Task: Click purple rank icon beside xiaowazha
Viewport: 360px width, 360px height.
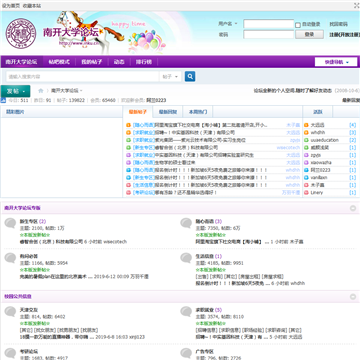Action: click(306, 163)
